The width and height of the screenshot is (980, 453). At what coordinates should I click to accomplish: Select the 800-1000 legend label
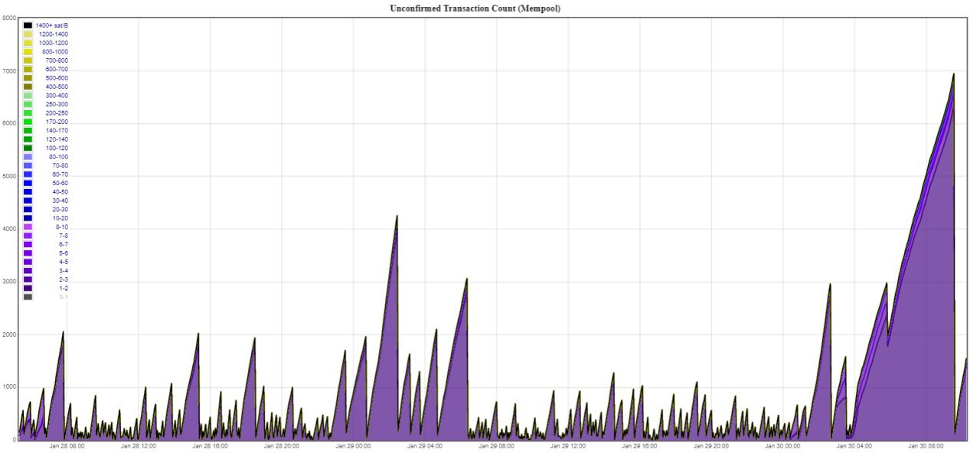click(55, 51)
